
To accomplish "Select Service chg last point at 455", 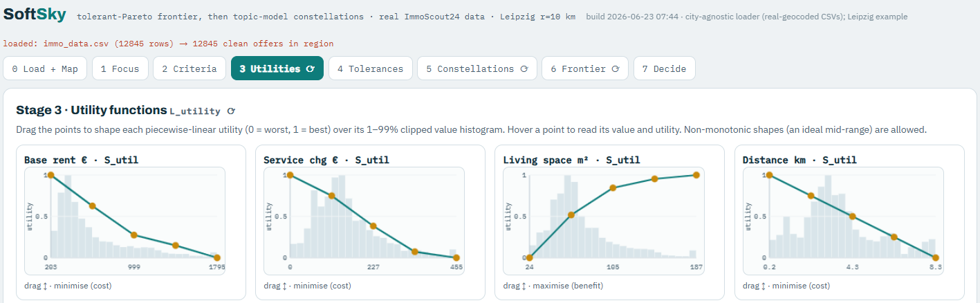I will click(456, 258).
